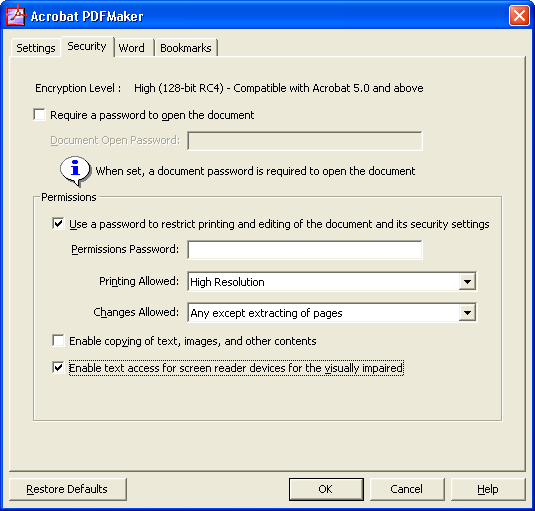Open the Printing Allowed dropdown arrow
535x511 pixels.
467,282
